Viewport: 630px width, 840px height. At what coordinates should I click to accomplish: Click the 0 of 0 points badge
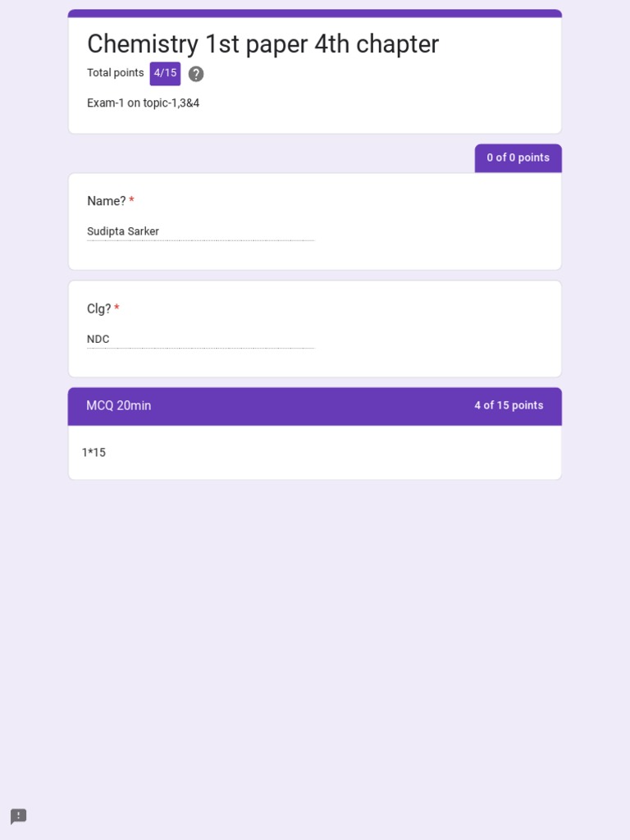[x=518, y=157]
